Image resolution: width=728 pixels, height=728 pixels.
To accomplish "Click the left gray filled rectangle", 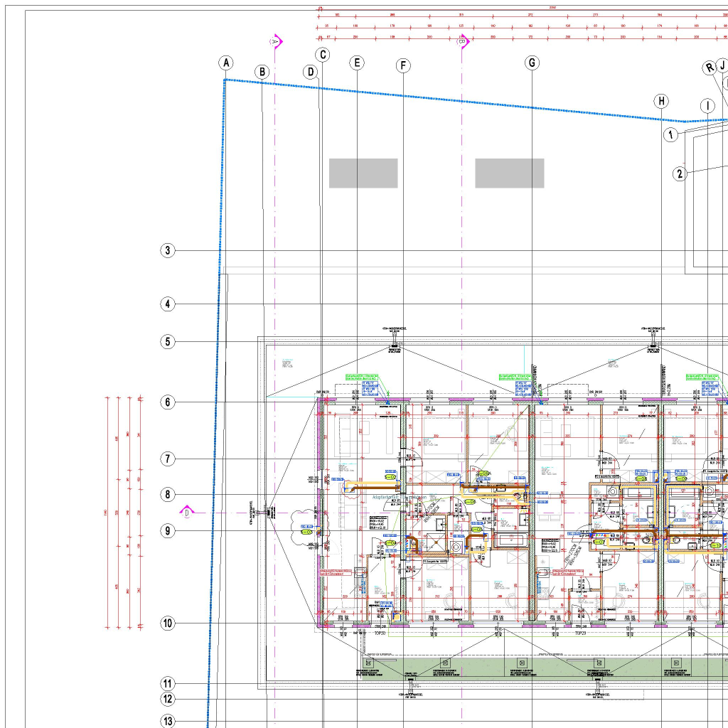I will pos(363,173).
